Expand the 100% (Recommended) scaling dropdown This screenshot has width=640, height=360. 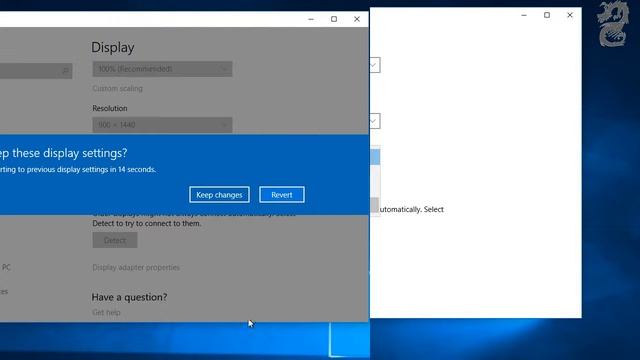(x=162, y=69)
